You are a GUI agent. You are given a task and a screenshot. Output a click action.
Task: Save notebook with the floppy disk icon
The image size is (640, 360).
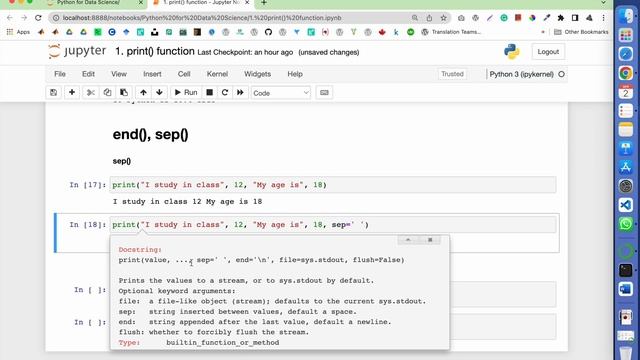coord(53,93)
